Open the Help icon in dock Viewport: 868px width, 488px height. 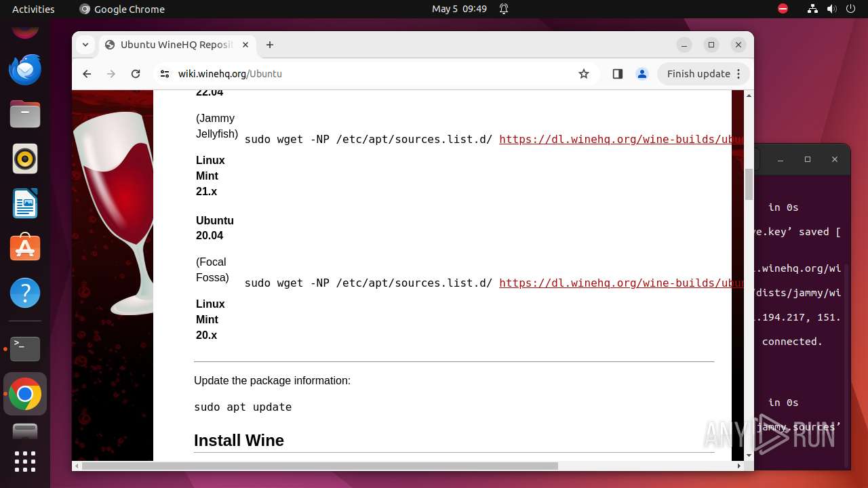tap(25, 293)
